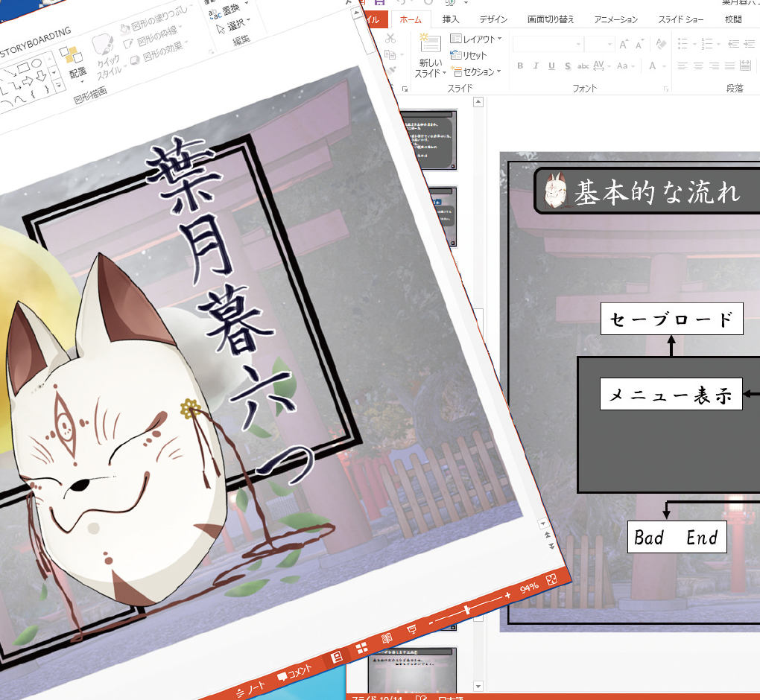Open the Transitions (画面切り替え) tab

[551, 19]
